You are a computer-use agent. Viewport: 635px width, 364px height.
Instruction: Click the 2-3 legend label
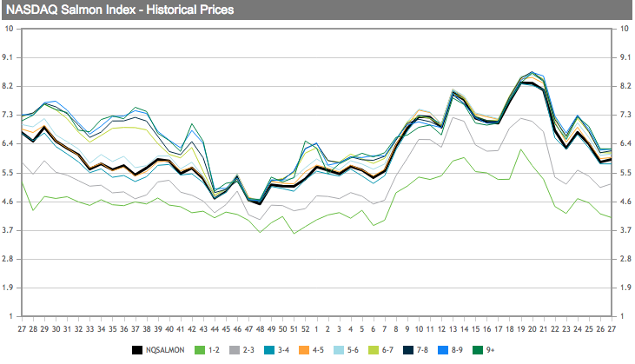(248, 350)
